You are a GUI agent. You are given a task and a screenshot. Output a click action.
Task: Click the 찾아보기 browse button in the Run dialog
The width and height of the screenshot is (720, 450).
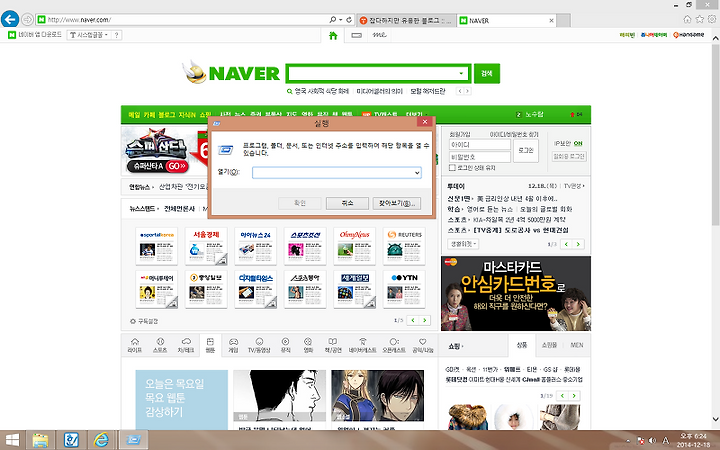[x=397, y=203]
